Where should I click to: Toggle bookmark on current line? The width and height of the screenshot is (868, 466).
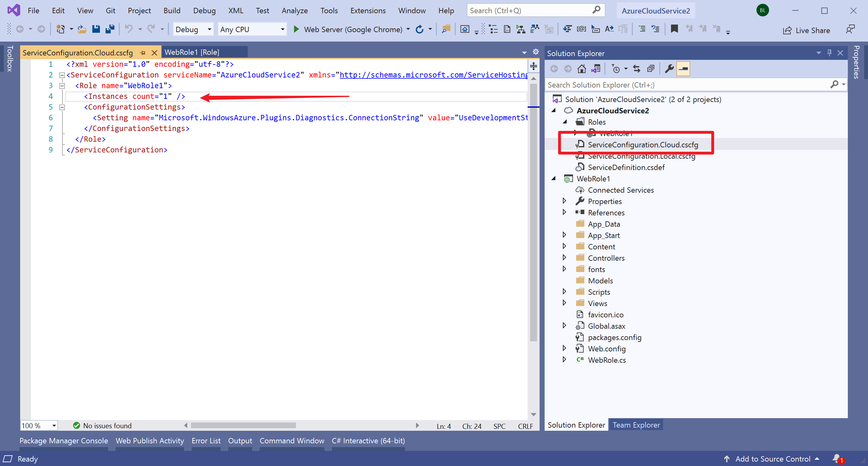(x=674, y=29)
